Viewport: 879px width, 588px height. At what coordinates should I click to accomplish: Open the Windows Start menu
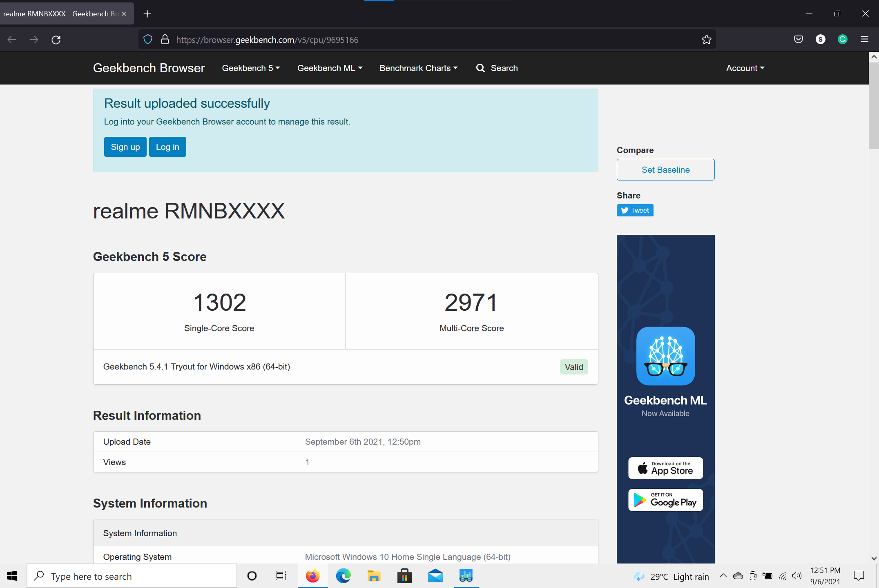[x=12, y=576]
